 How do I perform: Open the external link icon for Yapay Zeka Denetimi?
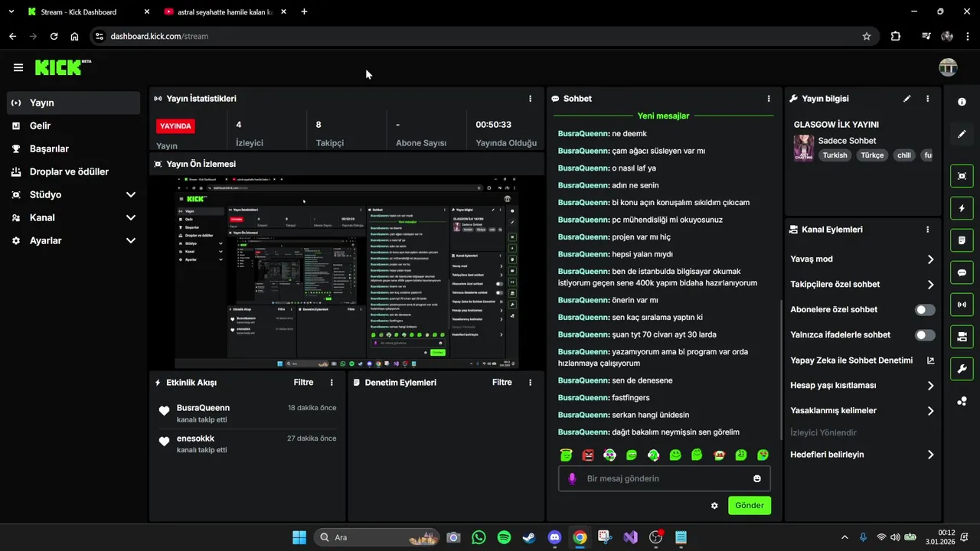click(930, 360)
